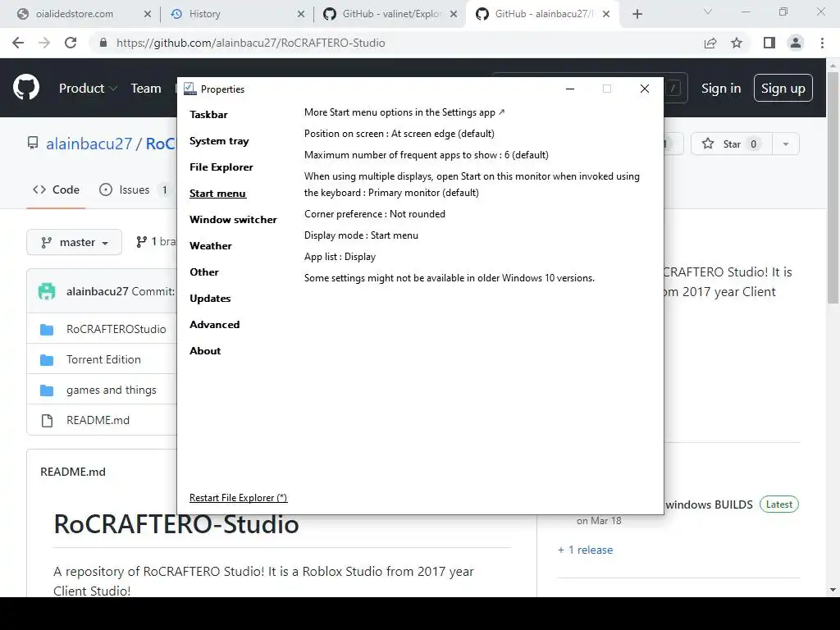Select Weather in Properties
Screen dimensions: 840x630
(211, 246)
